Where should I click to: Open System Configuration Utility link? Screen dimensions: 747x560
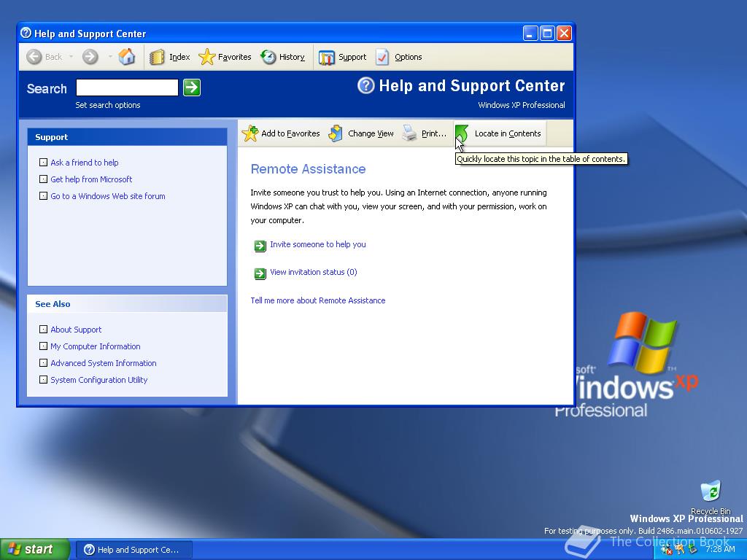(99, 380)
